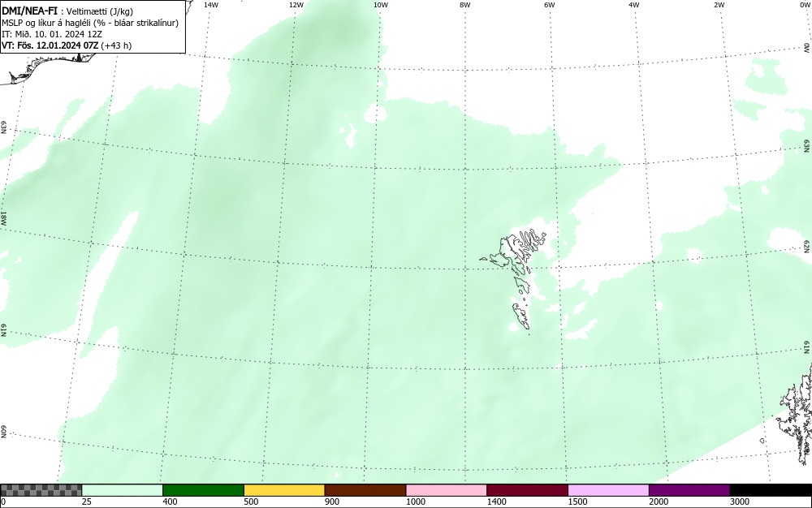Click the dark green 400-500 legend swatch
Image resolution: width=812 pixels, height=508 pixels.
[x=203, y=490]
